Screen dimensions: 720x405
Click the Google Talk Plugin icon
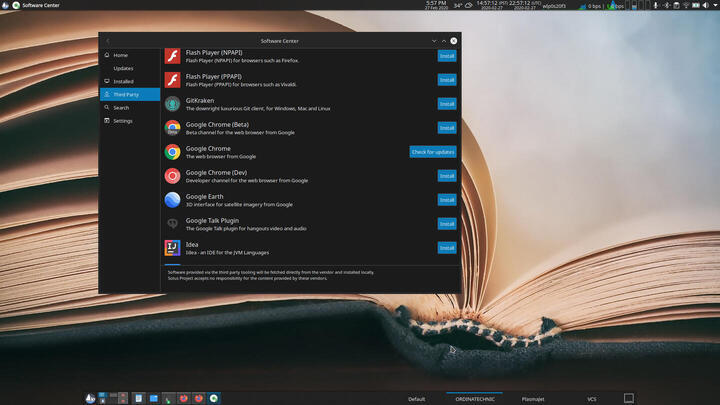(x=173, y=224)
